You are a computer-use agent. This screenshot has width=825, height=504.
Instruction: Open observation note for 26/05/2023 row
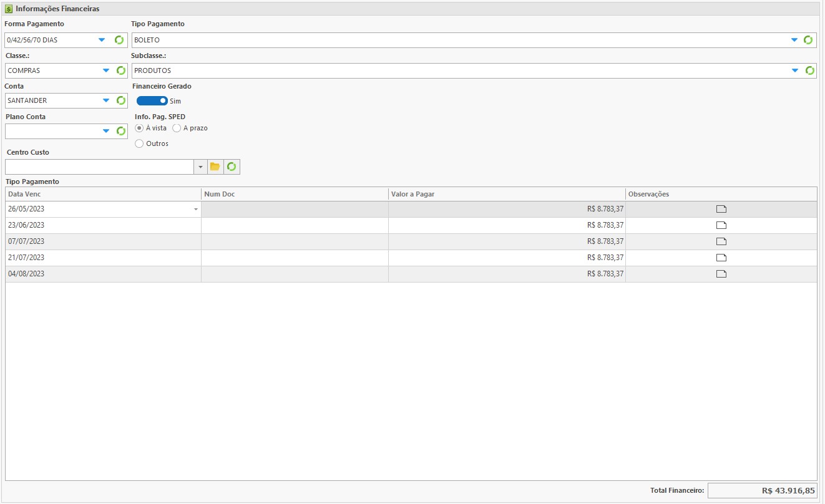pos(721,209)
